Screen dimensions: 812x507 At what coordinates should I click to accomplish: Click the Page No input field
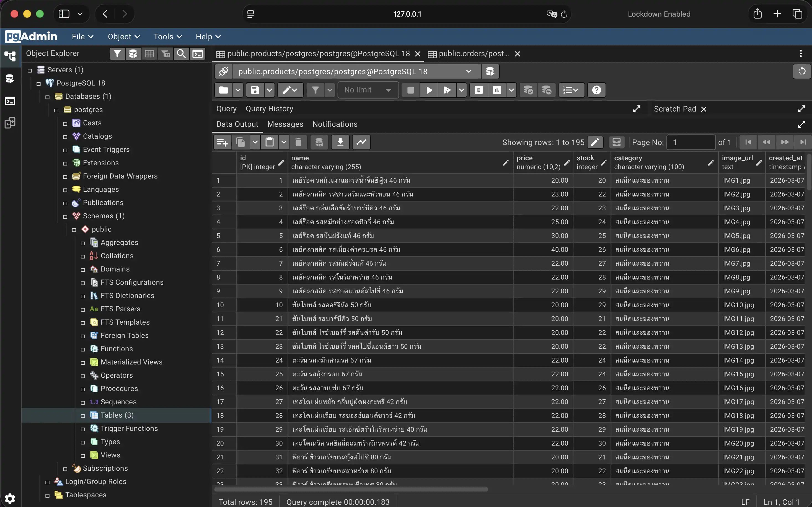691,142
